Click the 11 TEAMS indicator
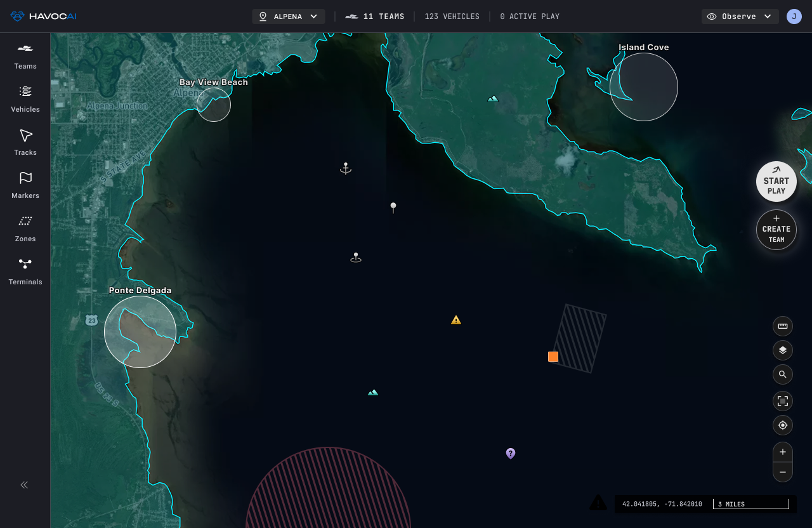Image resolution: width=812 pixels, height=528 pixels. coord(375,16)
